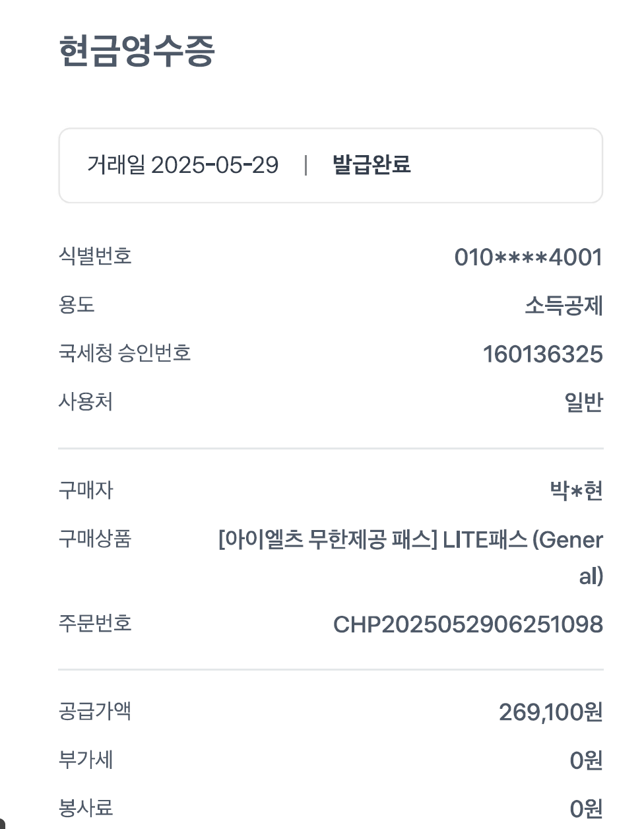
Task: Select order number CHP2025052906251098
Action: point(468,624)
